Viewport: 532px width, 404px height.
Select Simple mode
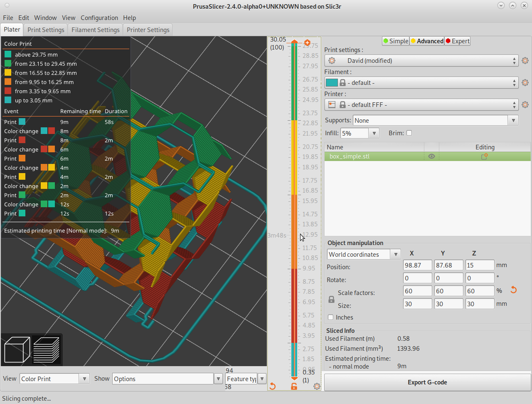396,41
